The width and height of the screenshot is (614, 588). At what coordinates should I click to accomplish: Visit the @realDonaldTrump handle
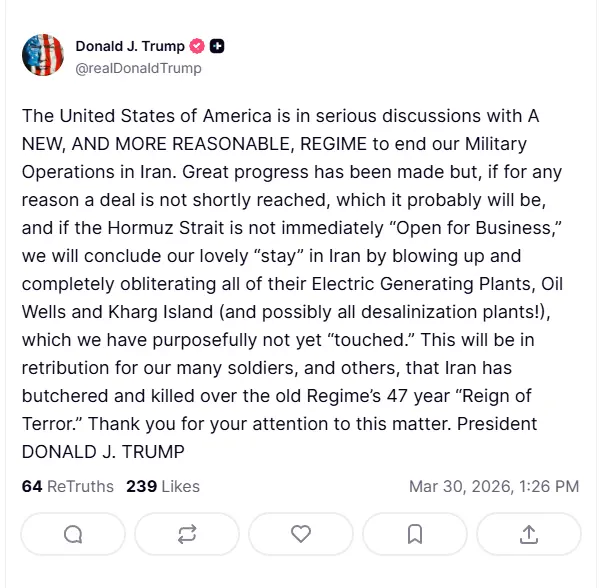[139, 68]
